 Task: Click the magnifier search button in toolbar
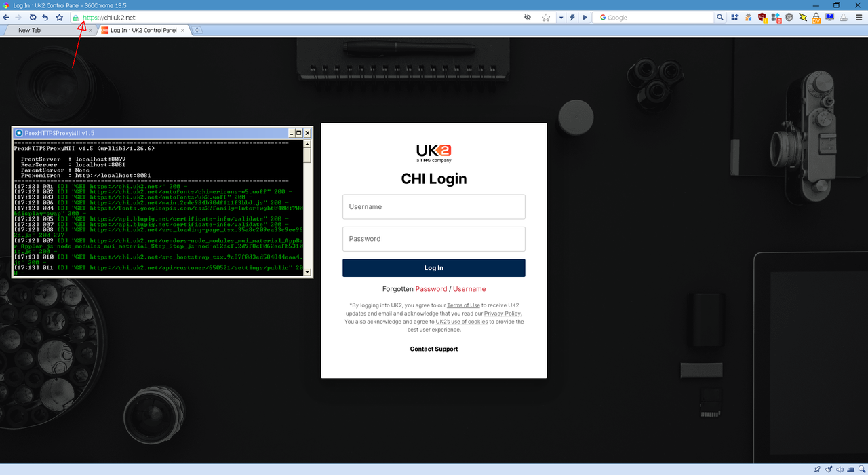(x=721, y=18)
